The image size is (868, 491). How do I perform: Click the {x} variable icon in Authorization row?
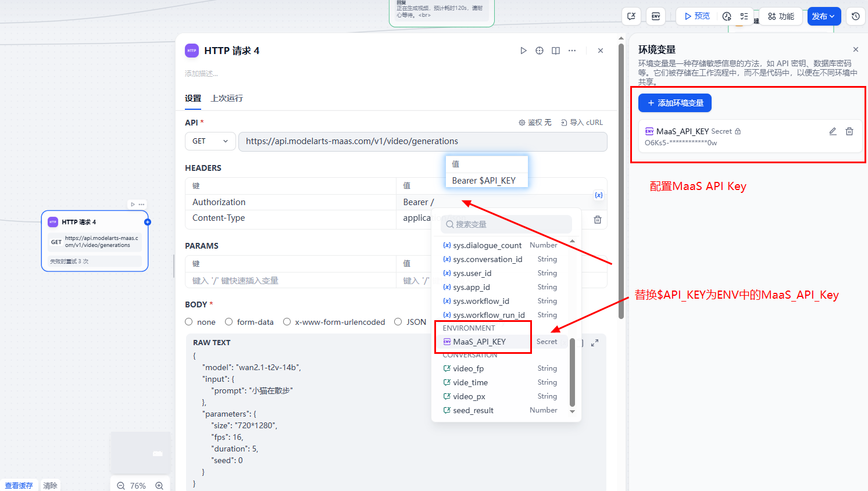coord(599,195)
